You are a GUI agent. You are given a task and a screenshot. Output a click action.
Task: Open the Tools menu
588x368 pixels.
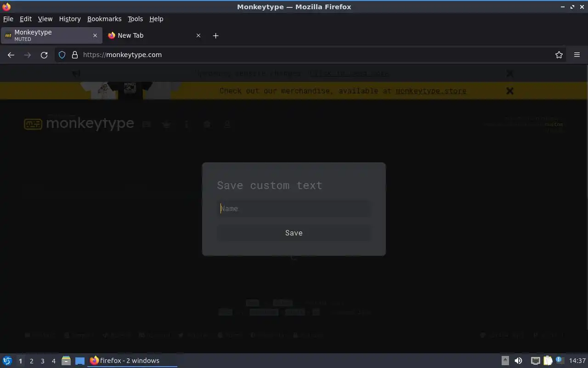135,19
